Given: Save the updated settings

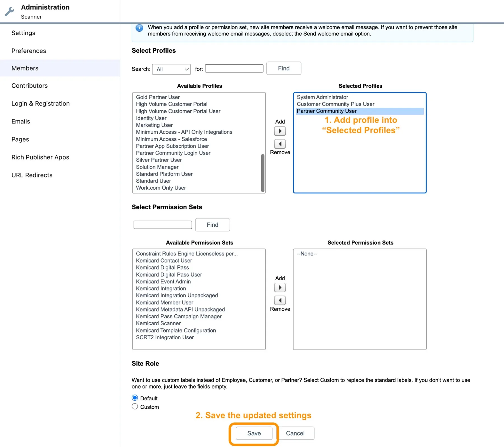Looking at the screenshot, I should 254,433.
